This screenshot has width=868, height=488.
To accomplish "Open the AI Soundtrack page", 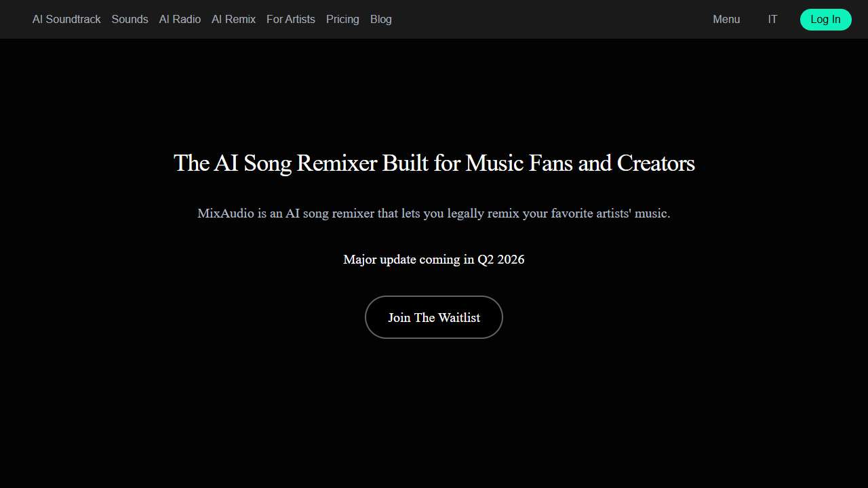I will coord(66,19).
